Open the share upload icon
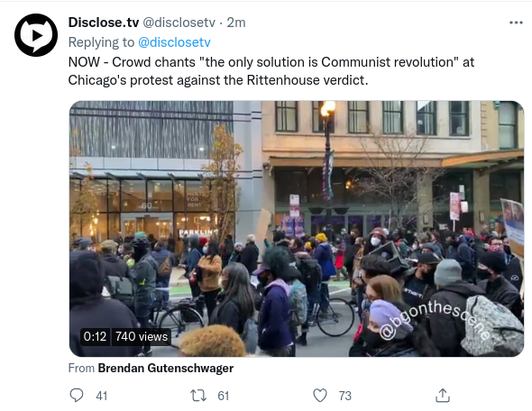Viewport: 532px width, 411px height. click(443, 396)
